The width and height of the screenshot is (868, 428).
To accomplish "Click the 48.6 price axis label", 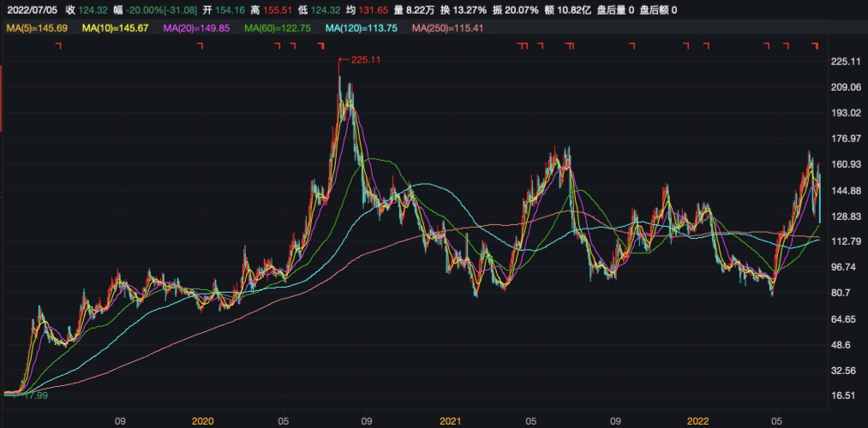I will [841, 344].
